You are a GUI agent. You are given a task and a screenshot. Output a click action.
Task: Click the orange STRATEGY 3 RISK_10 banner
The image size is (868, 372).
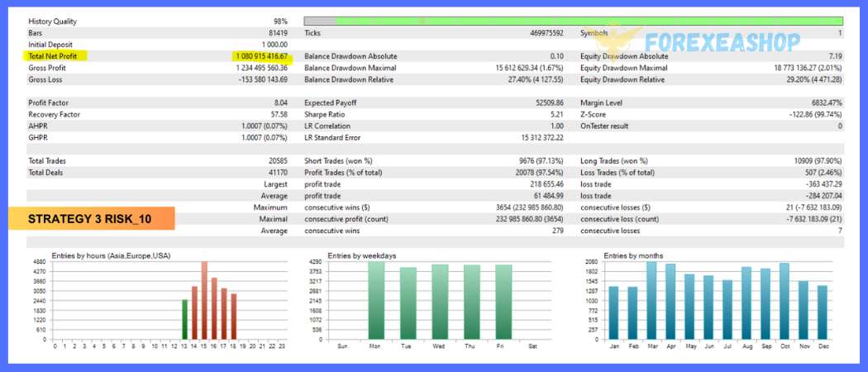point(92,219)
